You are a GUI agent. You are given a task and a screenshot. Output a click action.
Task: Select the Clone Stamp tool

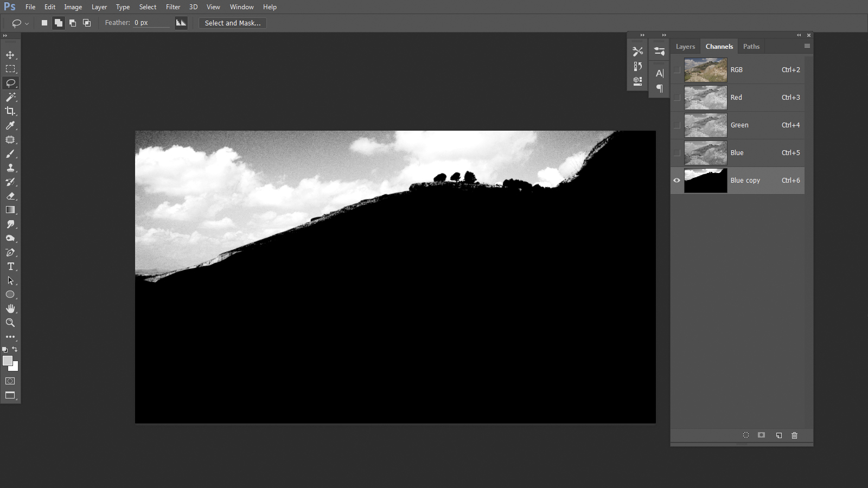(10, 168)
